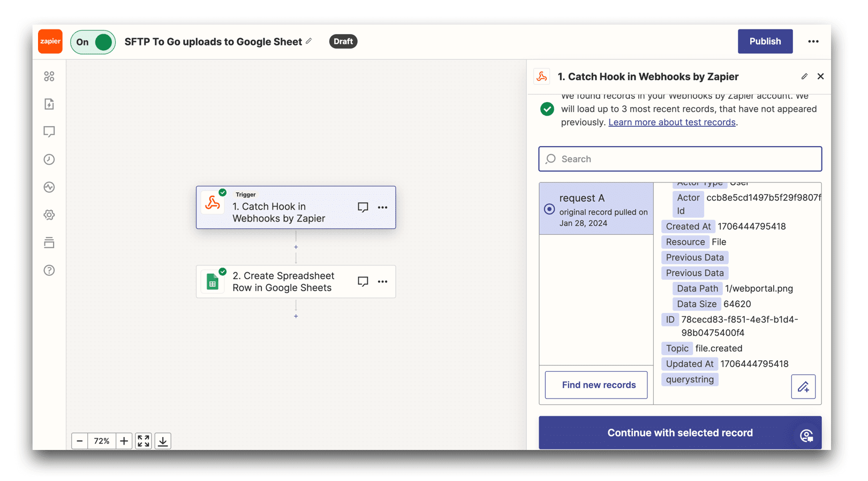Add comment on Catch Hook step
This screenshot has height=481, width=868.
(x=363, y=207)
